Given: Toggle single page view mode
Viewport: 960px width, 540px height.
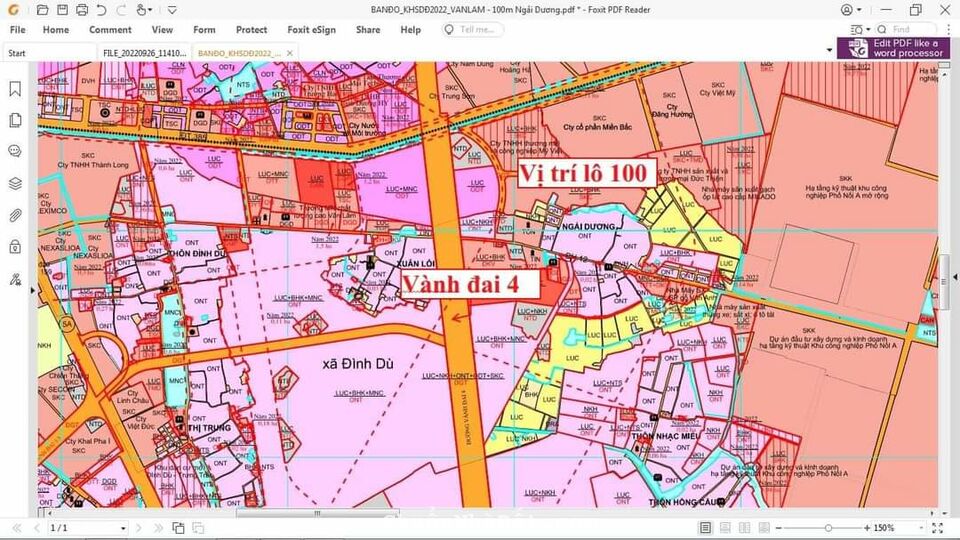Looking at the screenshot, I should [x=706, y=527].
